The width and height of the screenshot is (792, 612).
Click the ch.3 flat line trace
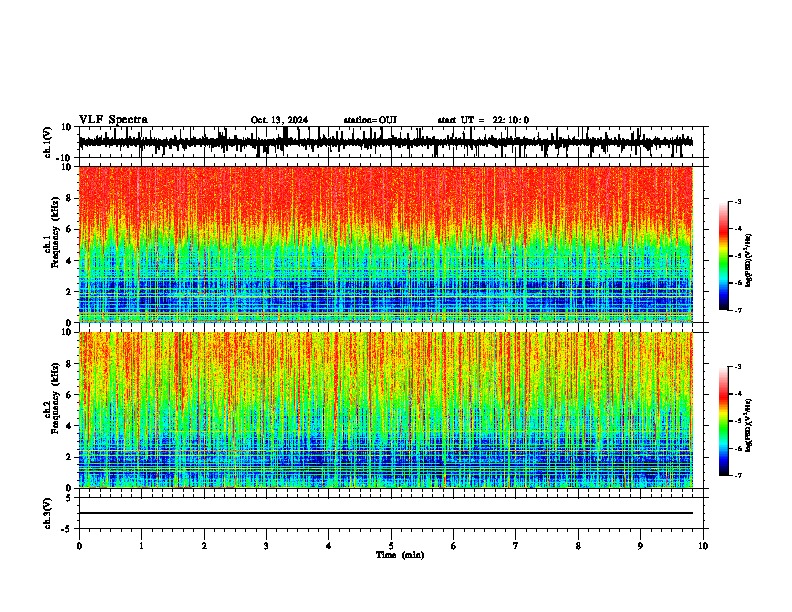pos(386,513)
